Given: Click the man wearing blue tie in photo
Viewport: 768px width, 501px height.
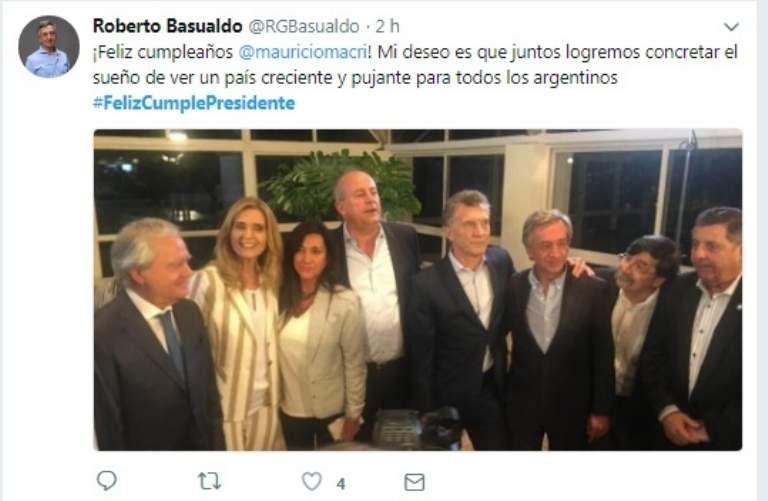Looking at the screenshot, I should (x=154, y=338).
